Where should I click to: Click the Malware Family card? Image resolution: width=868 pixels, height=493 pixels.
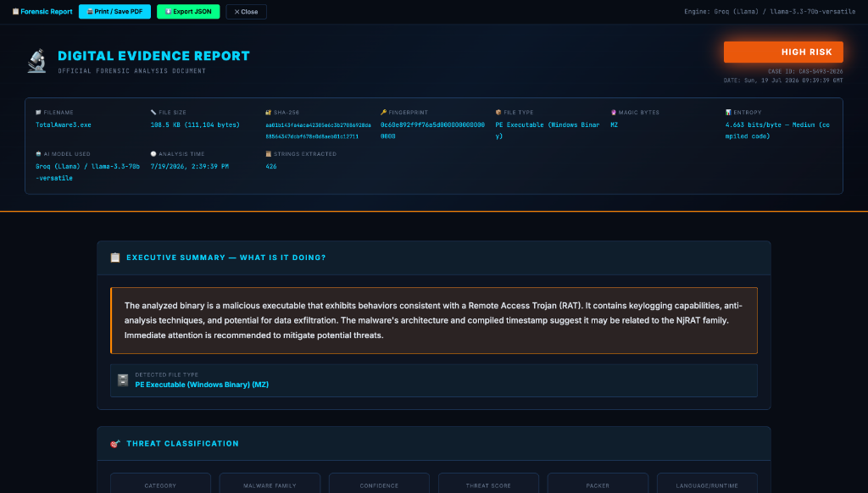[x=270, y=483]
